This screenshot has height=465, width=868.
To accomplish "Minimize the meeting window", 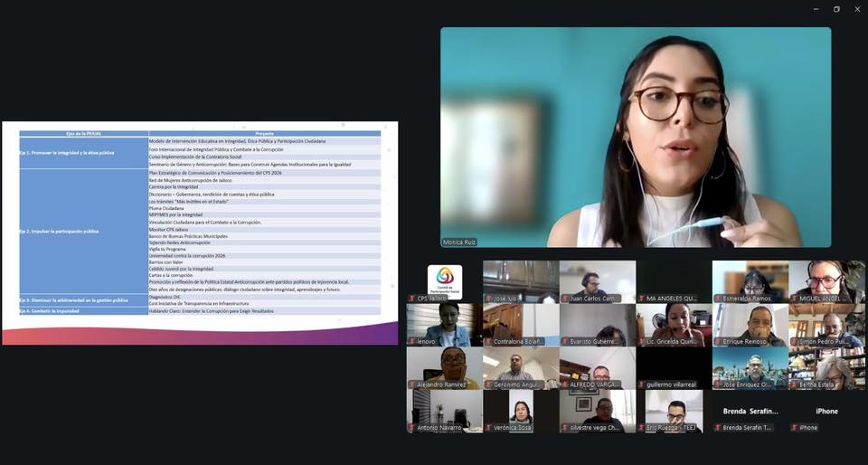I will [x=813, y=9].
